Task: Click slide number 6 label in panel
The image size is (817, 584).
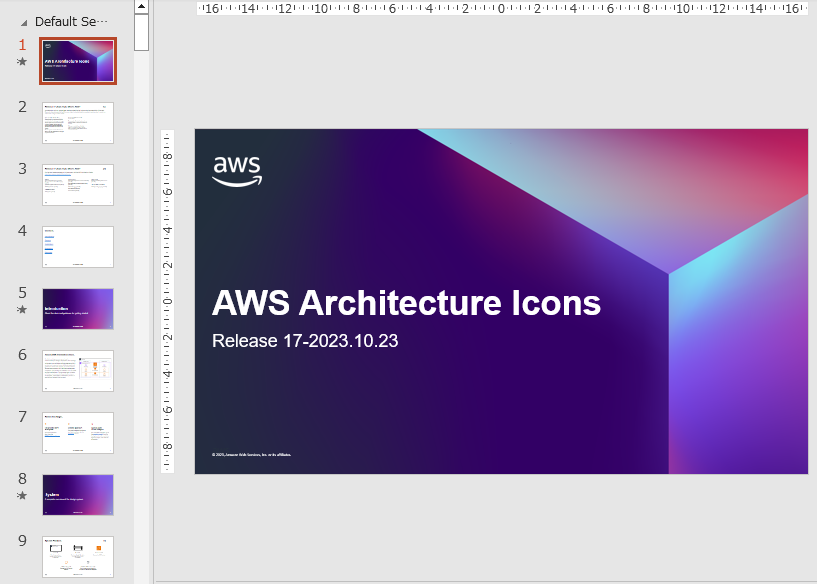Action: pyautogui.click(x=22, y=355)
